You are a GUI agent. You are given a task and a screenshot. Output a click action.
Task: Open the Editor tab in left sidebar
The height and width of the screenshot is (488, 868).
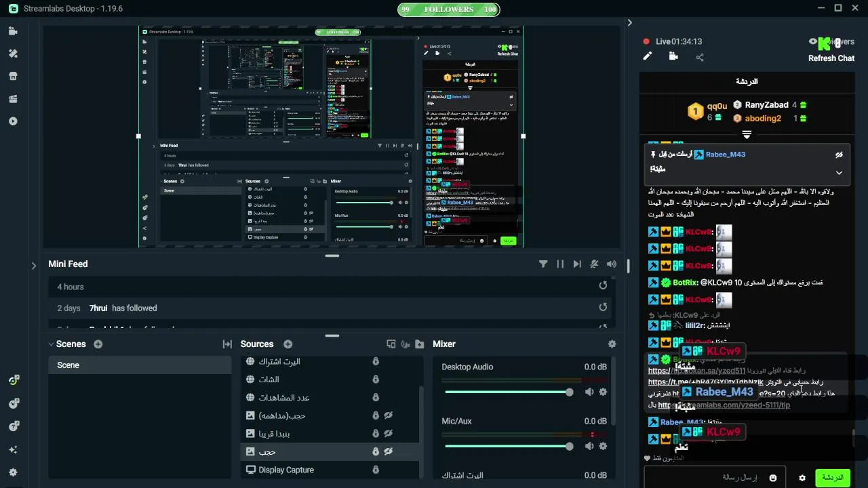pyautogui.click(x=13, y=31)
